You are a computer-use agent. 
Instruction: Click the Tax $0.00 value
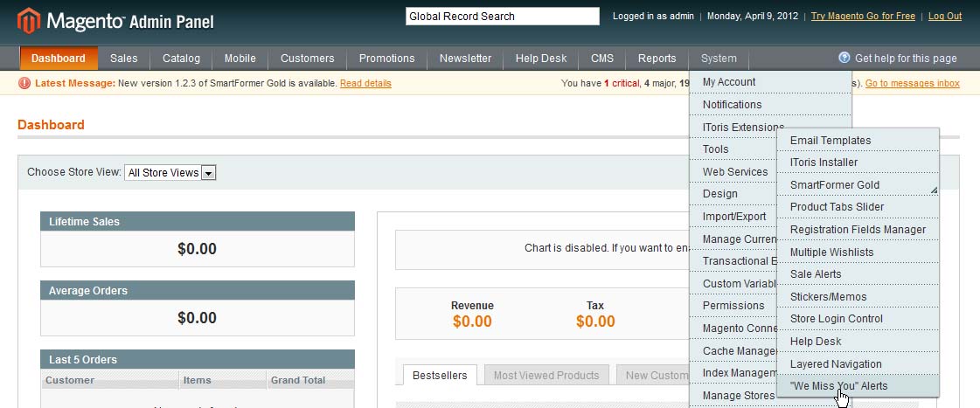[595, 322]
